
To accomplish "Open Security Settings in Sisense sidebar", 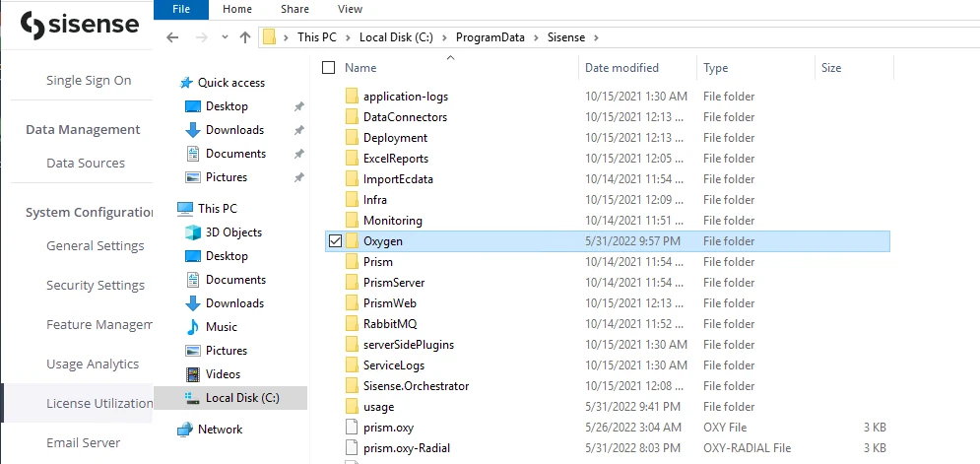I will tap(95, 285).
